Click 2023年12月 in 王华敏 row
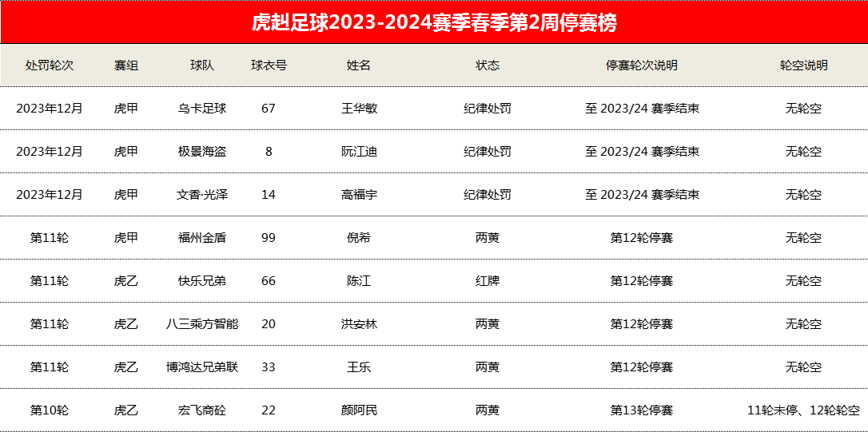The width and height of the screenshot is (868, 432). pyautogui.click(x=50, y=109)
